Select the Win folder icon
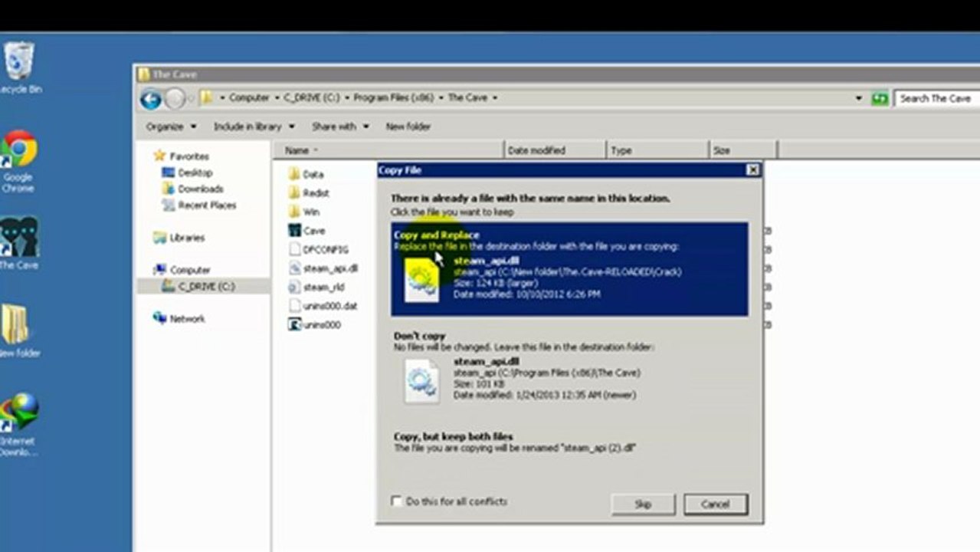The image size is (980, 552). [x=294, y=211]
